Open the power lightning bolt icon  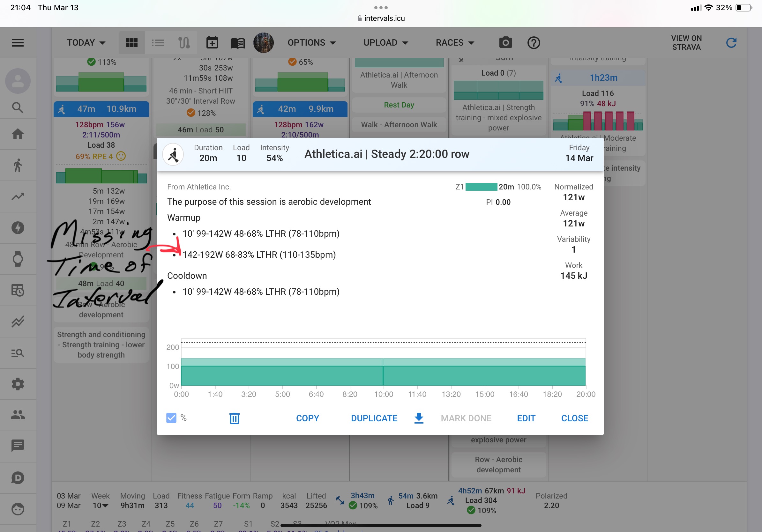[x=18, y=227]
